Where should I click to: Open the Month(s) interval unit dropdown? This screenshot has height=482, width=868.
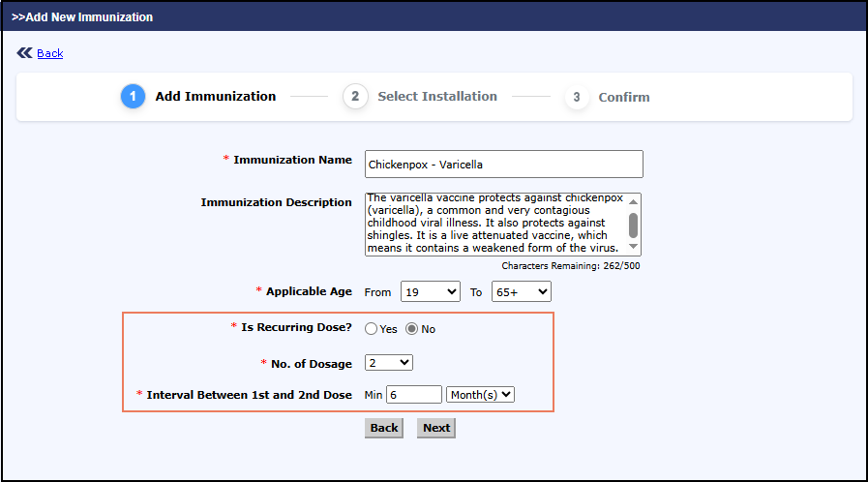coord(480,394)
